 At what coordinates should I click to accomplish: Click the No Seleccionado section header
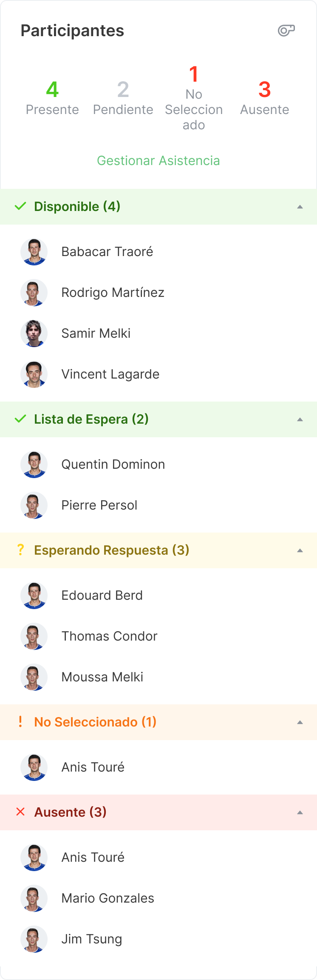coord(95,722)
